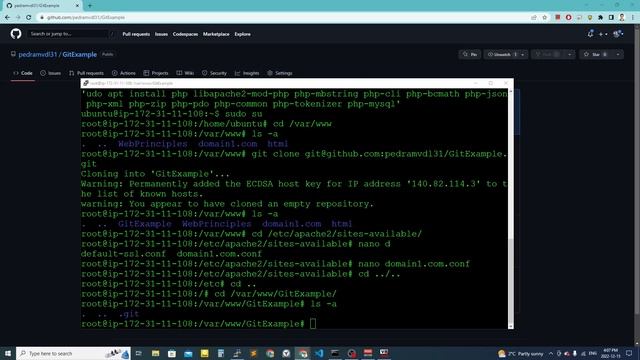
Task: Expand the Star lists dropdown arrow
Action: (618, 54)
